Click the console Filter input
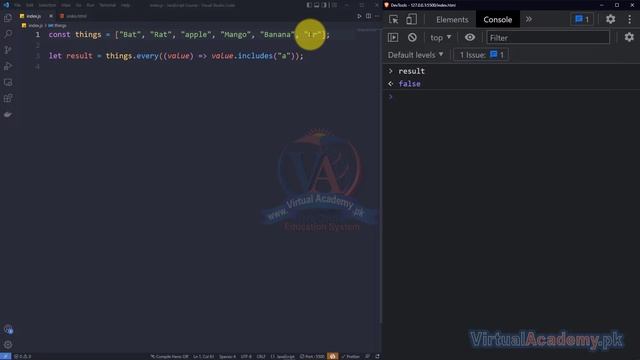Viewport: 640px width, 360px height. [x=548, y=38]
